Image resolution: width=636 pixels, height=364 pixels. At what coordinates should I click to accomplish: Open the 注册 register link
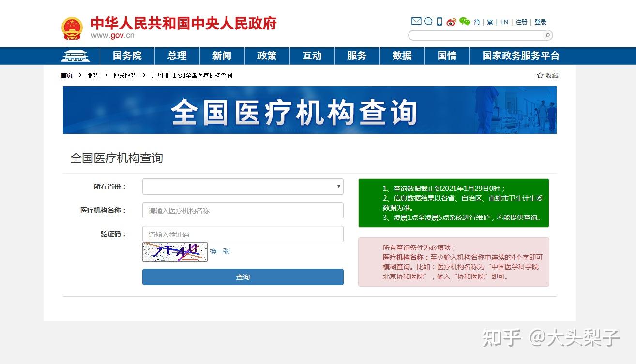click(x=521, y=22)
